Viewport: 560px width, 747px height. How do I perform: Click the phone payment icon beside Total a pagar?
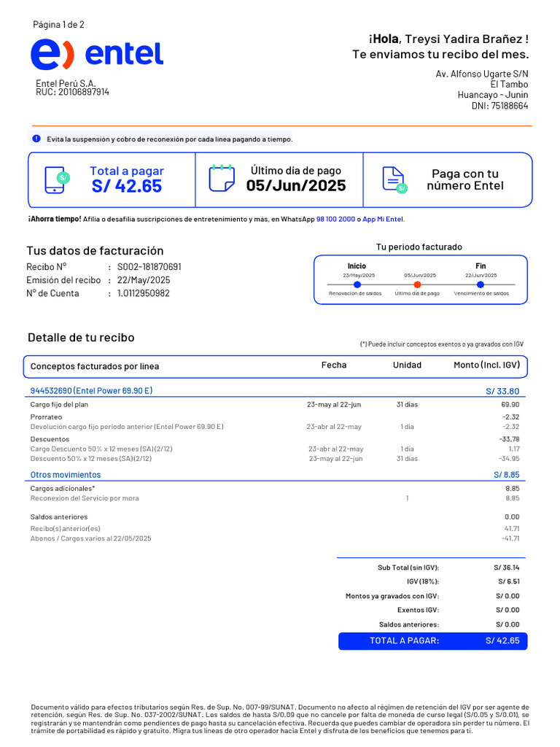coord(57,180)
